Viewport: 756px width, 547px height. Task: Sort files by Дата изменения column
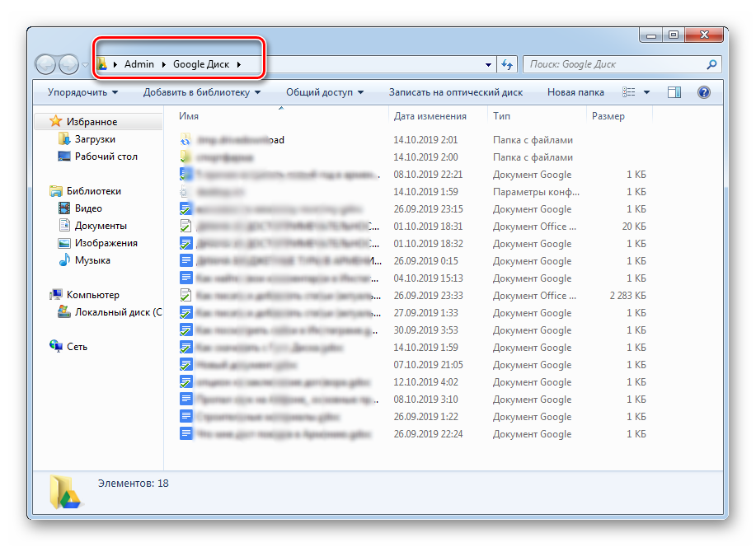430,116
